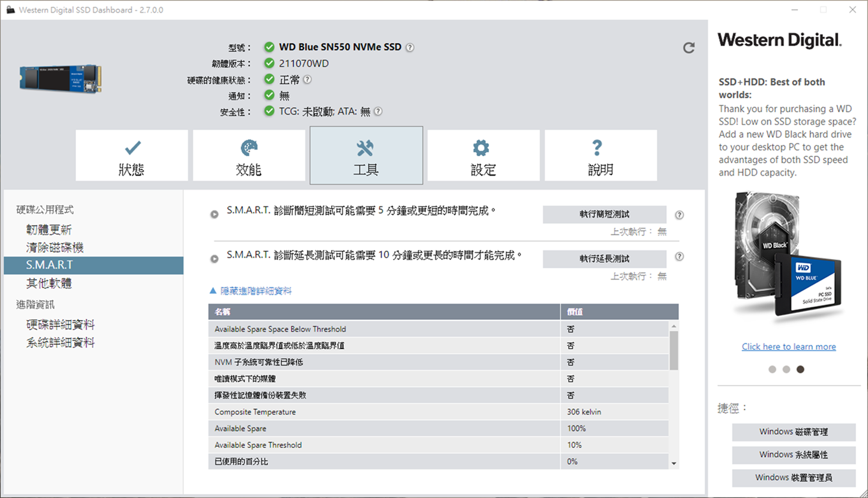Open the 說明 help tab
Screen dimensions: 868x498
click(x=600, y=156)
